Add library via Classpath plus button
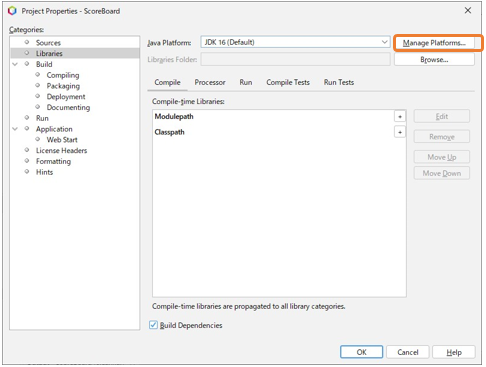This screenshot has width=486, height=367. 400,132
